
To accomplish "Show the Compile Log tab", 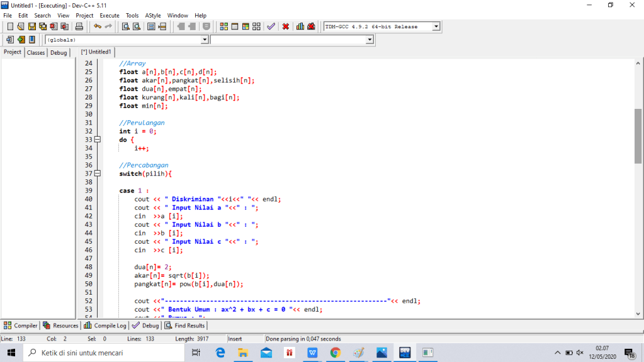I will click(106, 325).
